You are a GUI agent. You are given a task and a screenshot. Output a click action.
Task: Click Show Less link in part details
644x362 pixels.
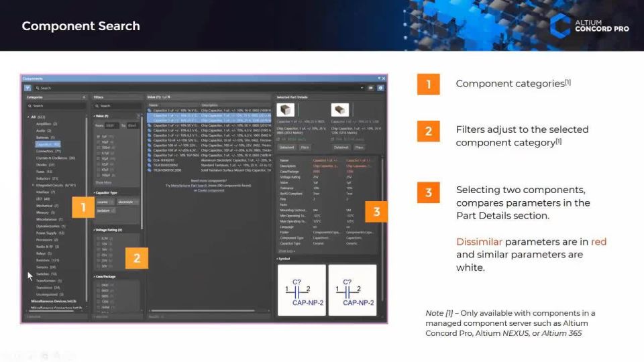tap(286, 251)
